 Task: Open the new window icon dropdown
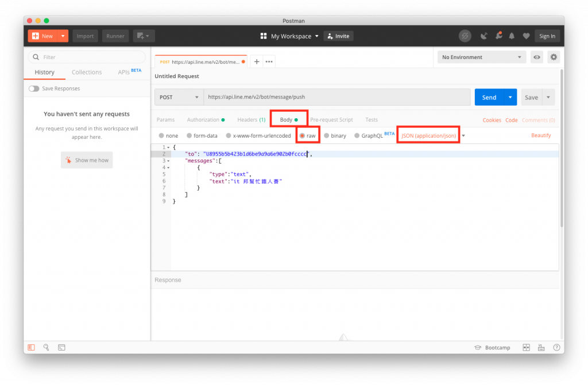[x=144, y=36]
